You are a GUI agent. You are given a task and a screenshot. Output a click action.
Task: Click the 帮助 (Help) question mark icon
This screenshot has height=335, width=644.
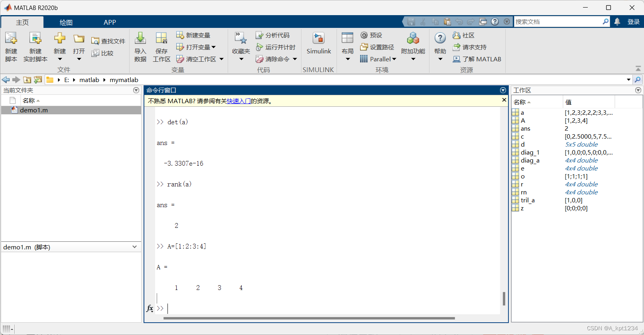click(x=440, y=38)
